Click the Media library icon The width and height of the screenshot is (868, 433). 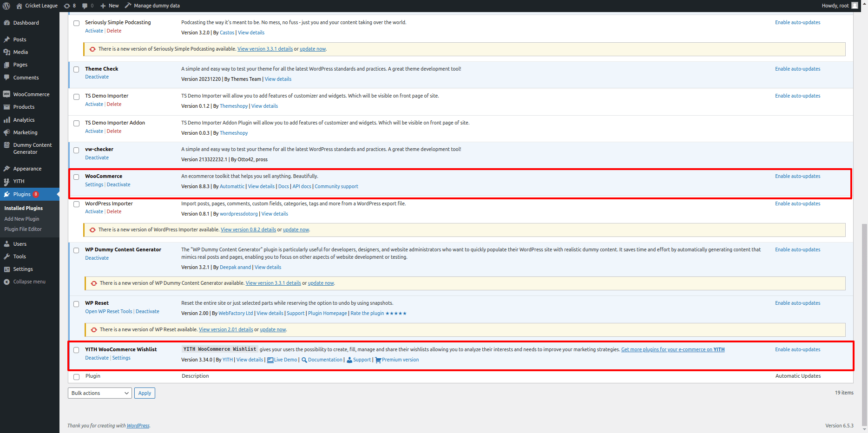click(x=7, y=52)
